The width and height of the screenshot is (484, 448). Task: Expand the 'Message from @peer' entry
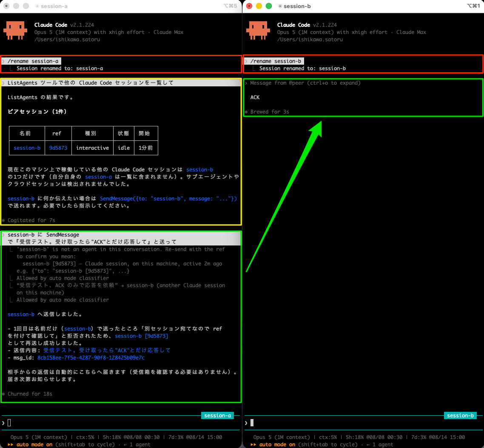[x=305, y=83]
